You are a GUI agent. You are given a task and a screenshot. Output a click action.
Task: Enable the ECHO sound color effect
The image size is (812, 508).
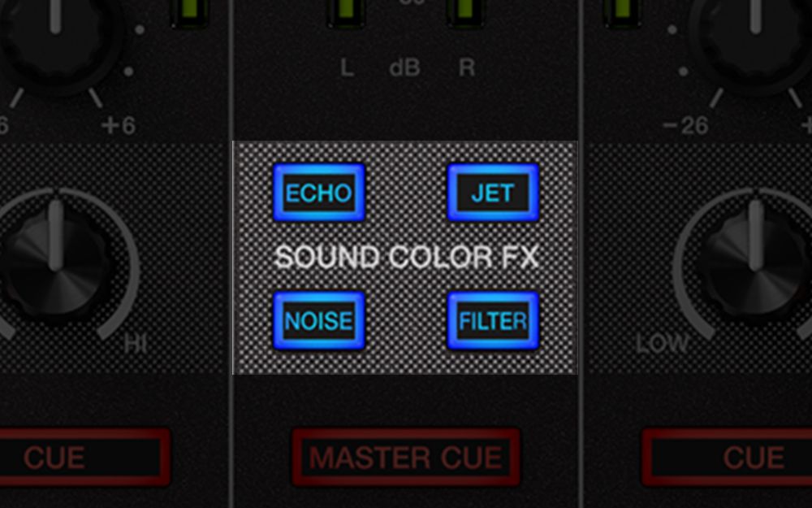point(319,193)
